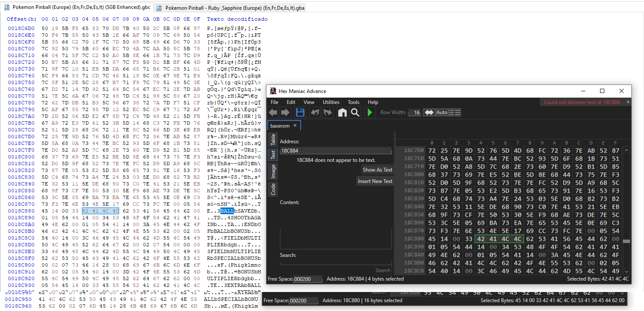Click the Undo arrow icon
The height and width of the screenshot is (311, 644).
click(315, 112)
